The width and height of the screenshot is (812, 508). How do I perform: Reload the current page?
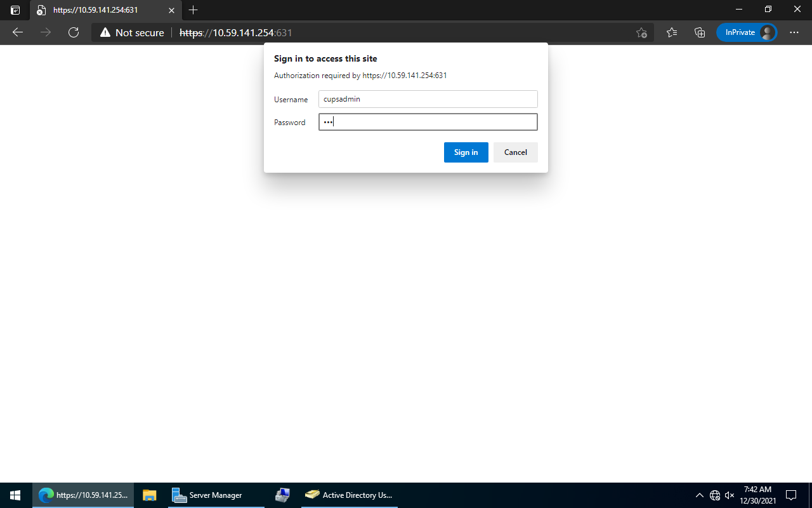pos(73,32)
